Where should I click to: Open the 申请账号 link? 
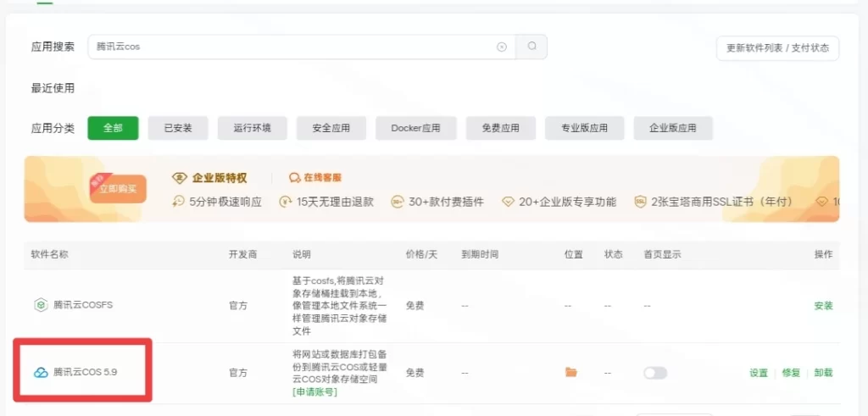tap(315, 392)
